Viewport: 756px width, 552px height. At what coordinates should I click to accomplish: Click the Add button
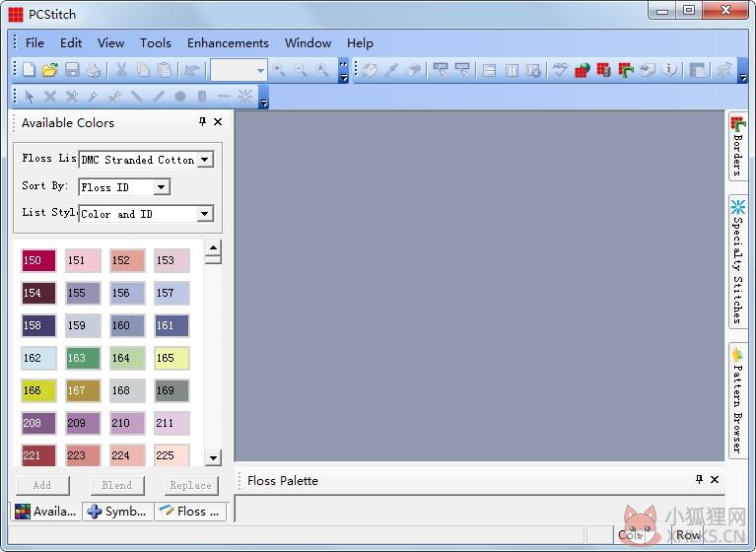point(42,485)
